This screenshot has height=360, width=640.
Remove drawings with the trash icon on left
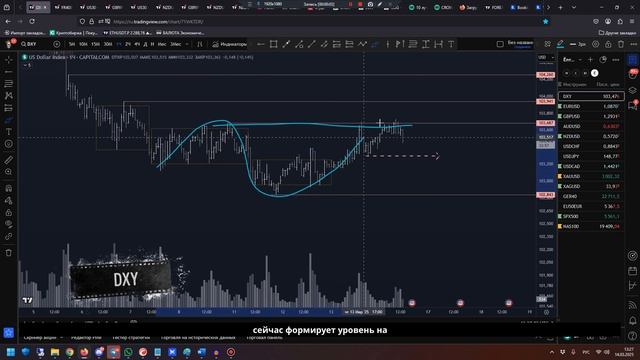pyautogui.click(x=9, y=253)
